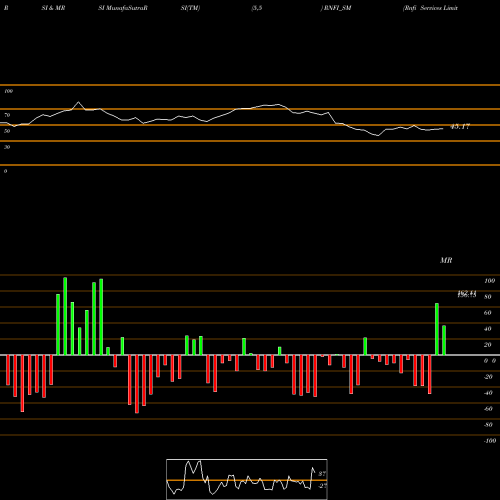Click the RSI line's highest peak
The width and height of the screenshot is (500, 500).
click(x=79, y=102)
